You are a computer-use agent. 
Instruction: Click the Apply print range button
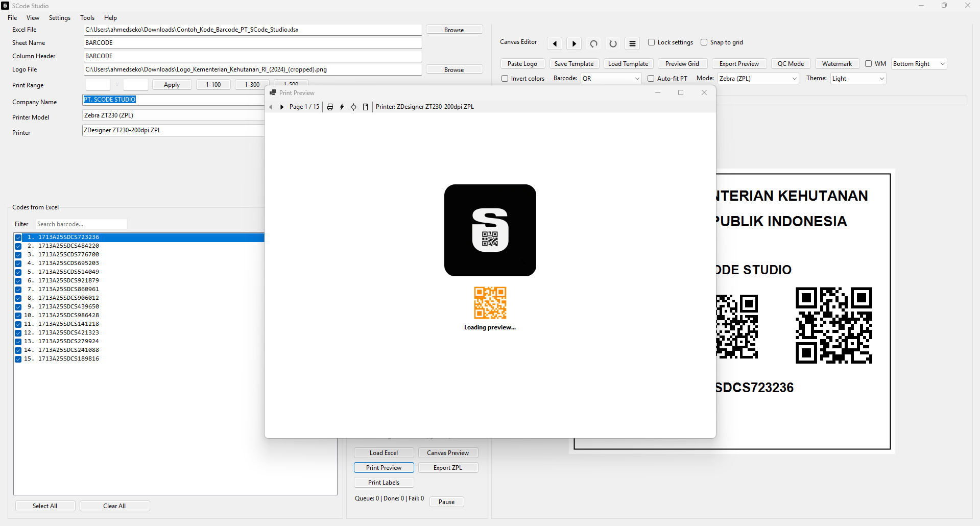pyautogui.click(x=172, y=85)
